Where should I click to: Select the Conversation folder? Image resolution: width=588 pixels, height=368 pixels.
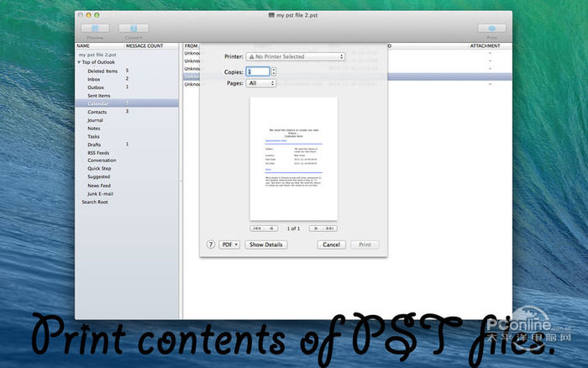102,160
